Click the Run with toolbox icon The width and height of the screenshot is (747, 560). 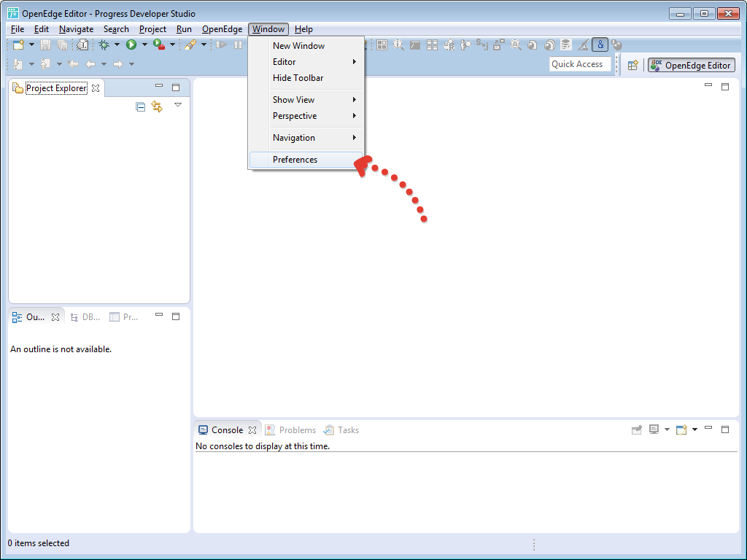coord(158,44)
